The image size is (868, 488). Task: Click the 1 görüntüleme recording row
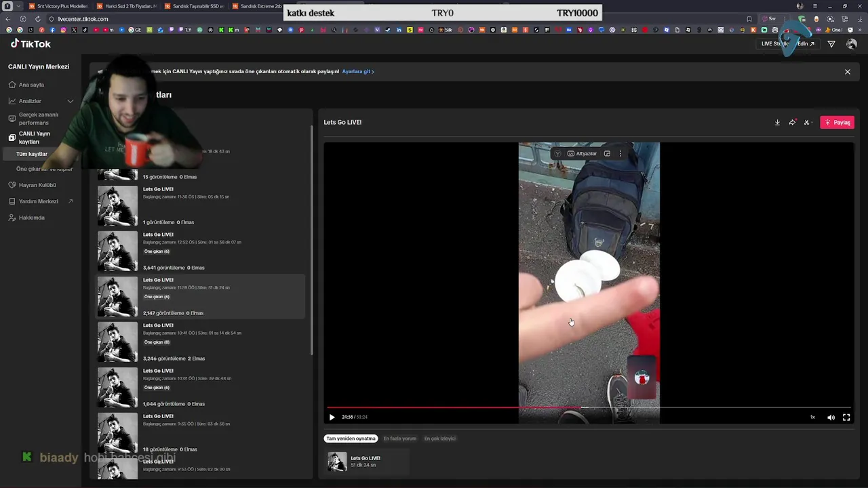pyautogui.click(x=201, y=206)
